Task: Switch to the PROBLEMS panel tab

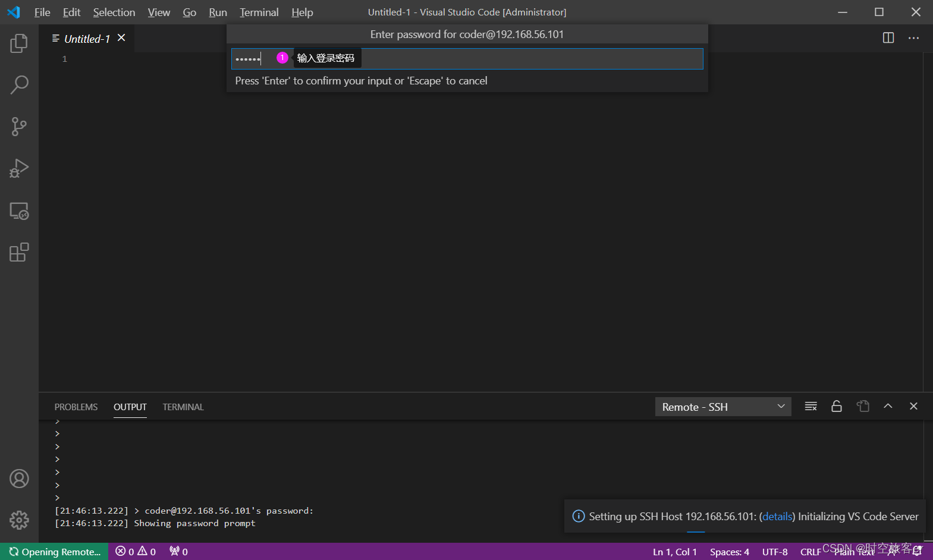Action: pyautogui.click(x=76, y=407)
